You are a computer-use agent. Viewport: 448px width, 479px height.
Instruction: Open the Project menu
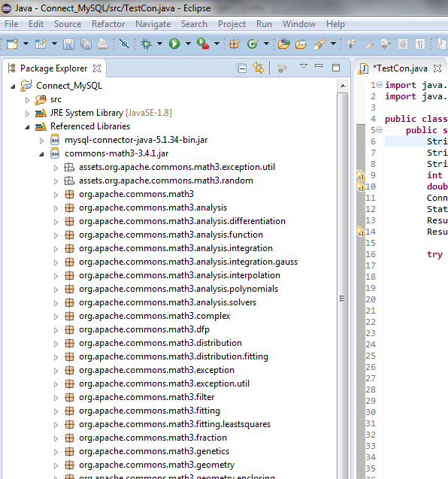pyautogui.click(x=232, y=24)
